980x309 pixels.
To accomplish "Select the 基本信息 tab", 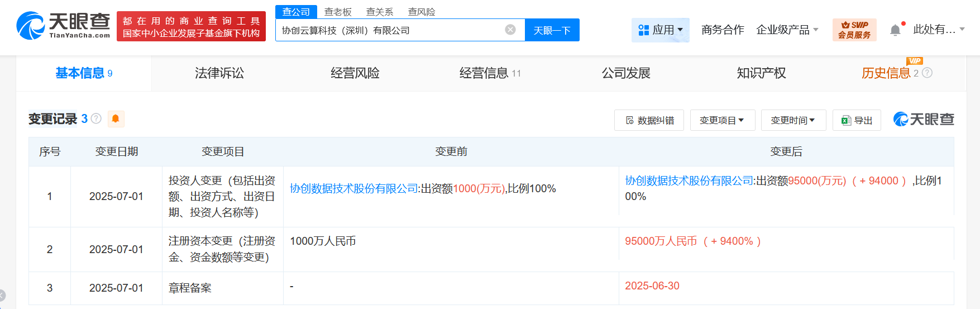I will 84,73.
